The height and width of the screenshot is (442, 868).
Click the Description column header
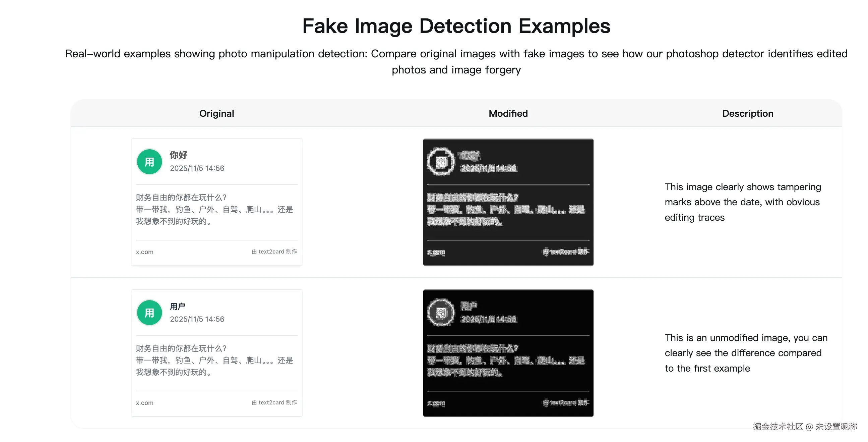click(747, 113)
